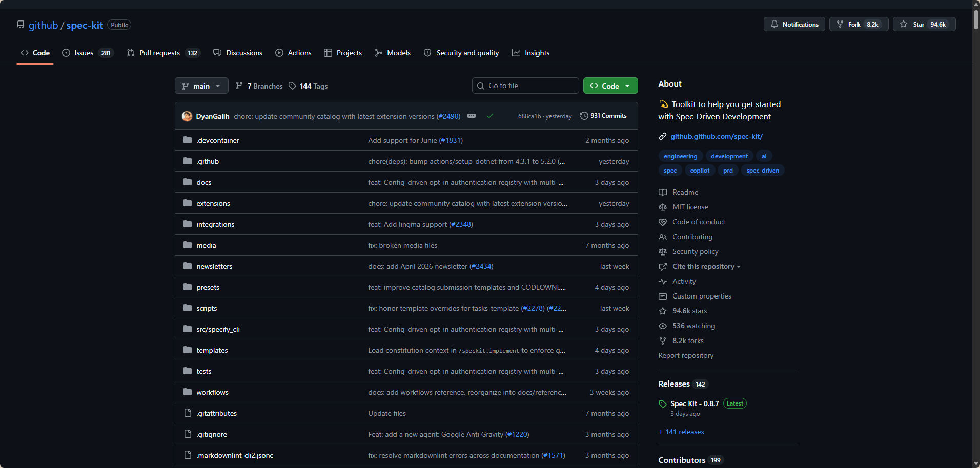Select the Security and quality tab
The image size is (980, 468).
tap(461, 53)
